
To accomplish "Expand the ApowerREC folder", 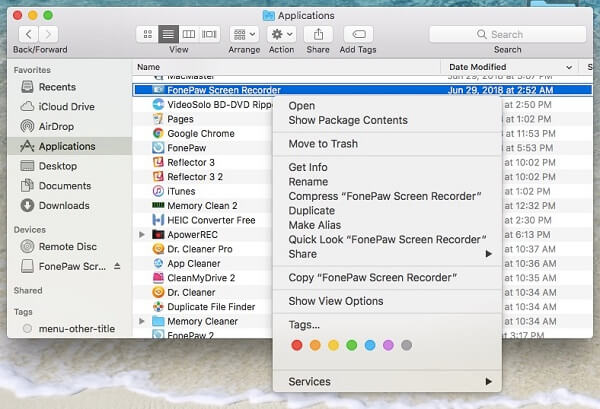I will 142,235.
